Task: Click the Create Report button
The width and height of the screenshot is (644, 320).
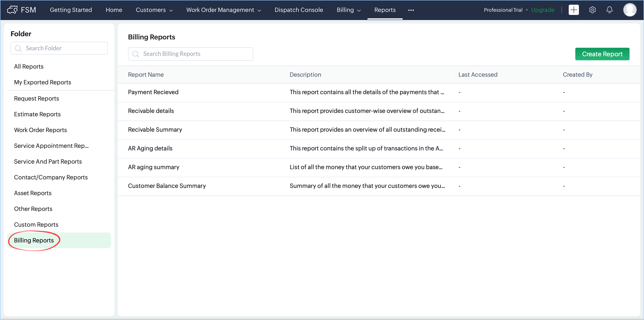Action: (602, 54)
